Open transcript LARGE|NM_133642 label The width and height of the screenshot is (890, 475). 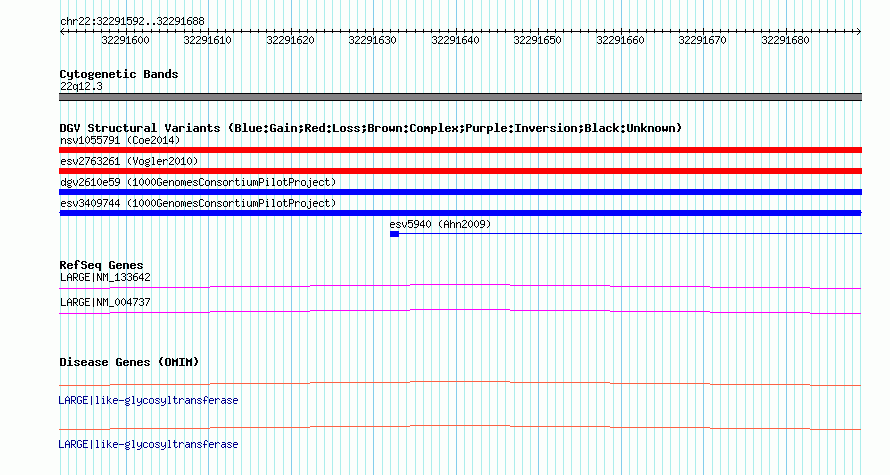[x=105, y=278]
